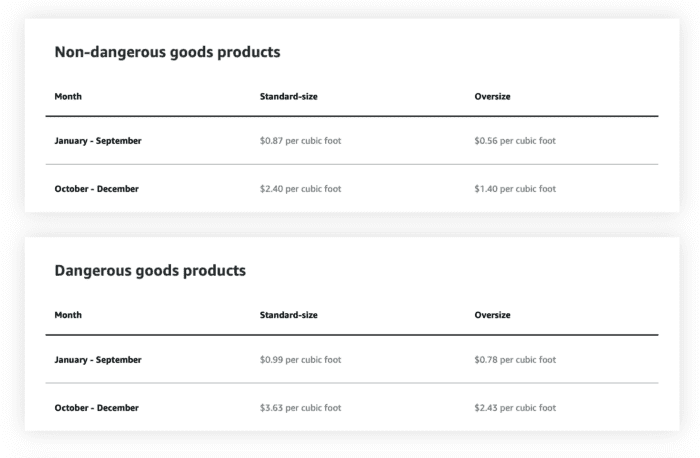Select the $0.78 per cubic foot cell
The image size is (700, 458).
[x=515, y=360]
